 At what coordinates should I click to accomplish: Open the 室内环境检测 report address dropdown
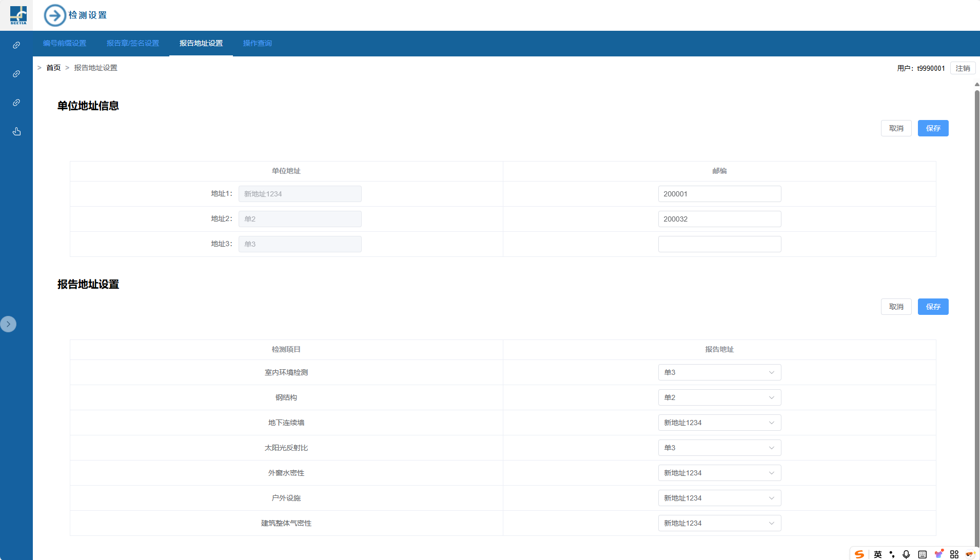click(719, 372)
